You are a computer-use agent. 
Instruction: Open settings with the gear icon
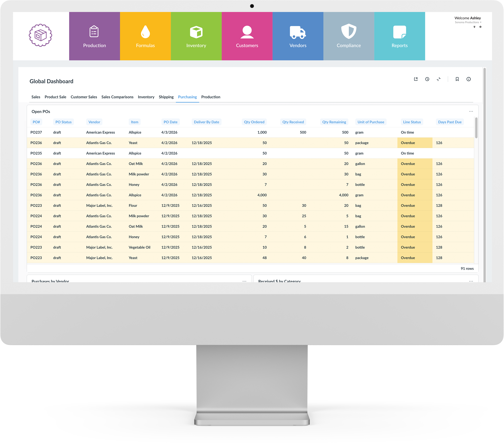coord(480,27)
